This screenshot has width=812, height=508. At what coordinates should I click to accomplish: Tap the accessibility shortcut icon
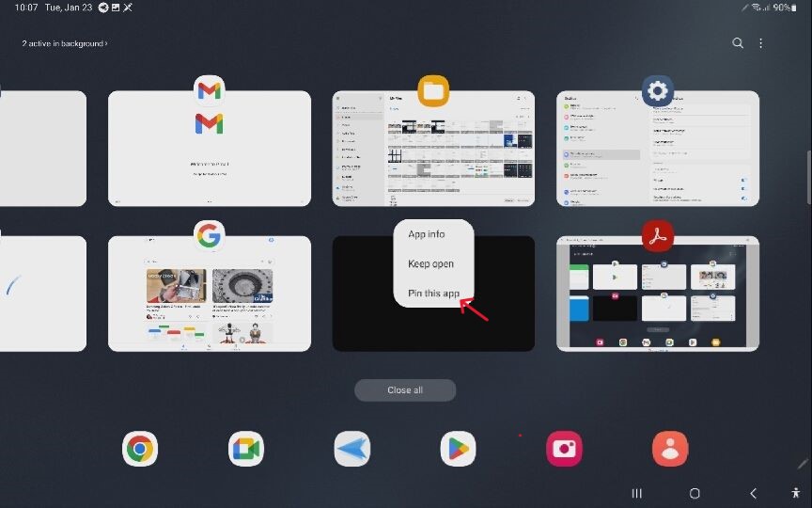[795, 493]
